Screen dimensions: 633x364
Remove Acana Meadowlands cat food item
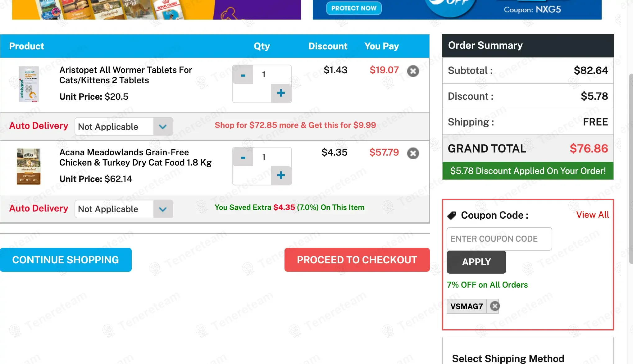tap(413, 153)
